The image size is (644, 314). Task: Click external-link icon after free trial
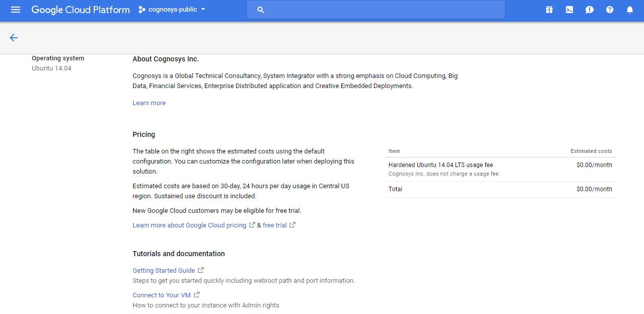point(292,225)
